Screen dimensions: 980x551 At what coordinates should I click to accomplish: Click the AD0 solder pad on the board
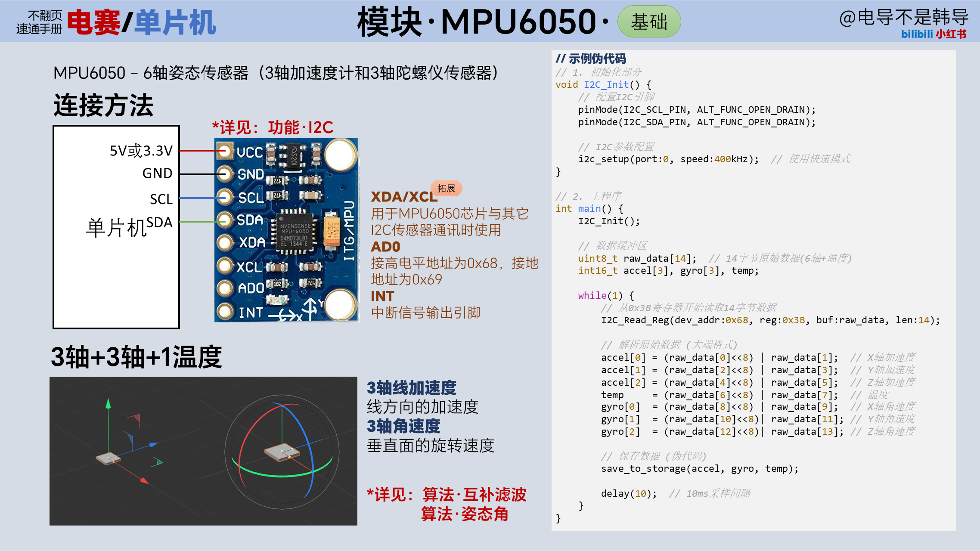coord(224,288)
